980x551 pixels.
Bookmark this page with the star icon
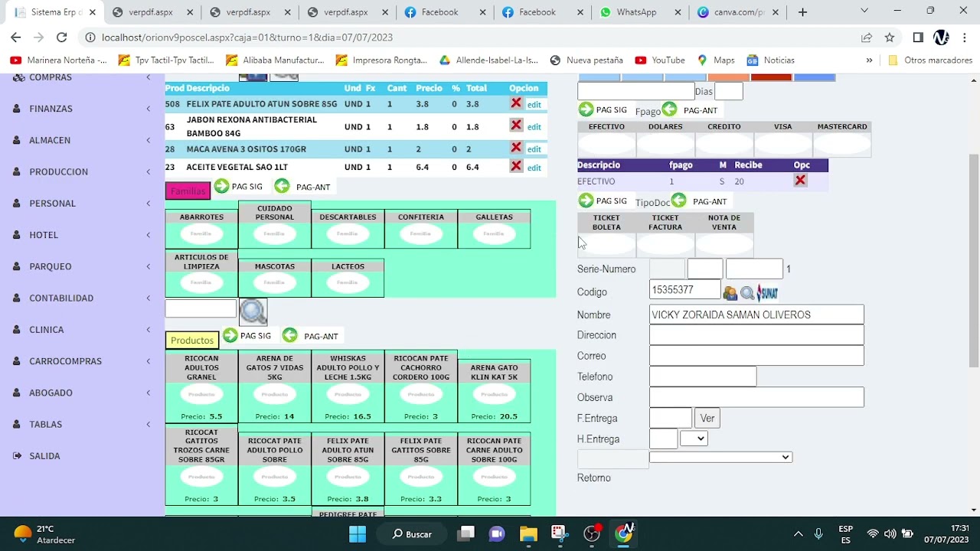point(890,37)
